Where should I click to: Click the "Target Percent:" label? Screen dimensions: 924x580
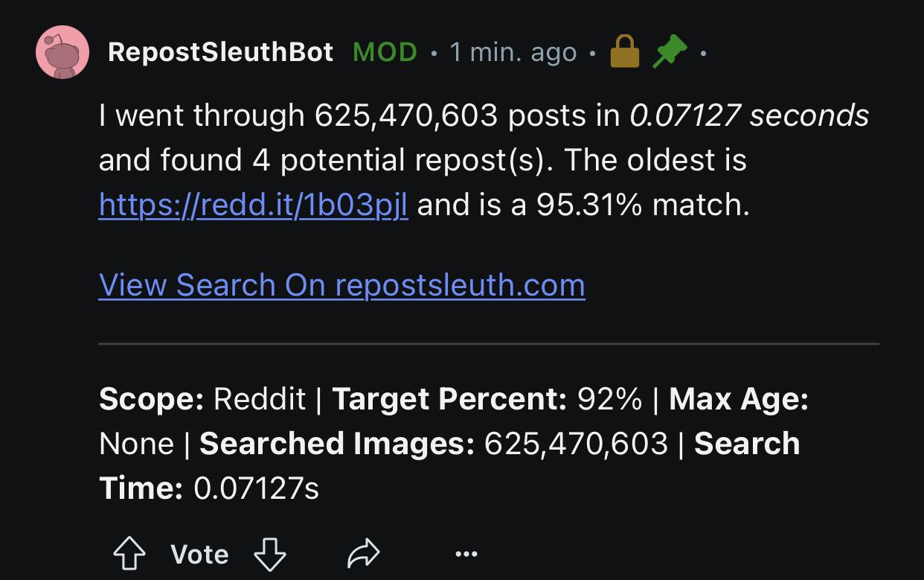point(449,399)
